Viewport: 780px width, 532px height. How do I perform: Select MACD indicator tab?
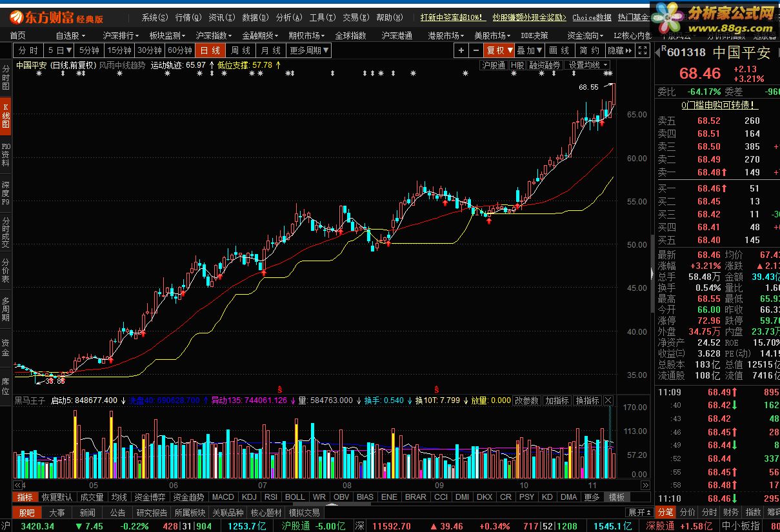223,497
